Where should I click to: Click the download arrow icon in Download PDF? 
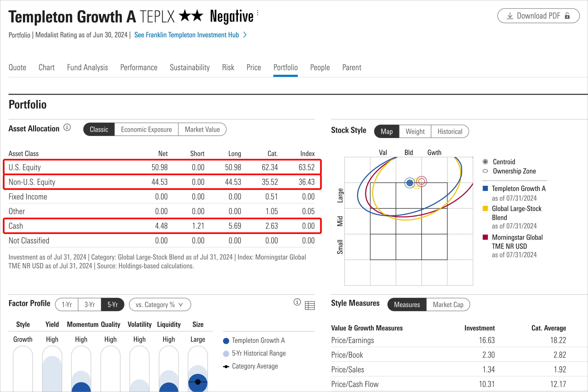coord(510,16)
